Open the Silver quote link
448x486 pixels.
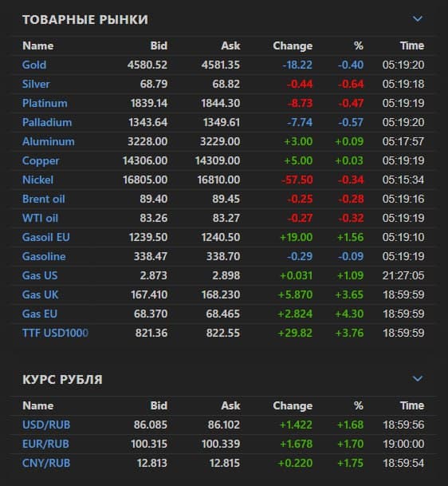pyautogui.click(x=36, y=84)
